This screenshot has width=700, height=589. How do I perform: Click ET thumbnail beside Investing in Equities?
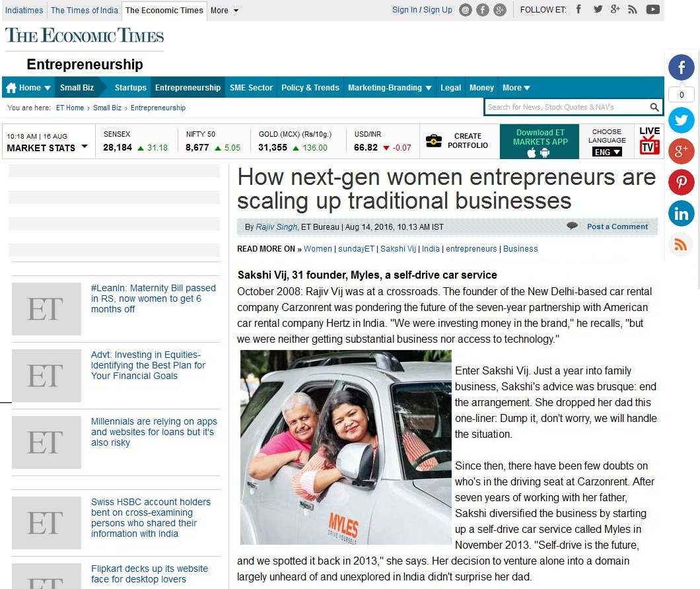(x=46, y=376)
